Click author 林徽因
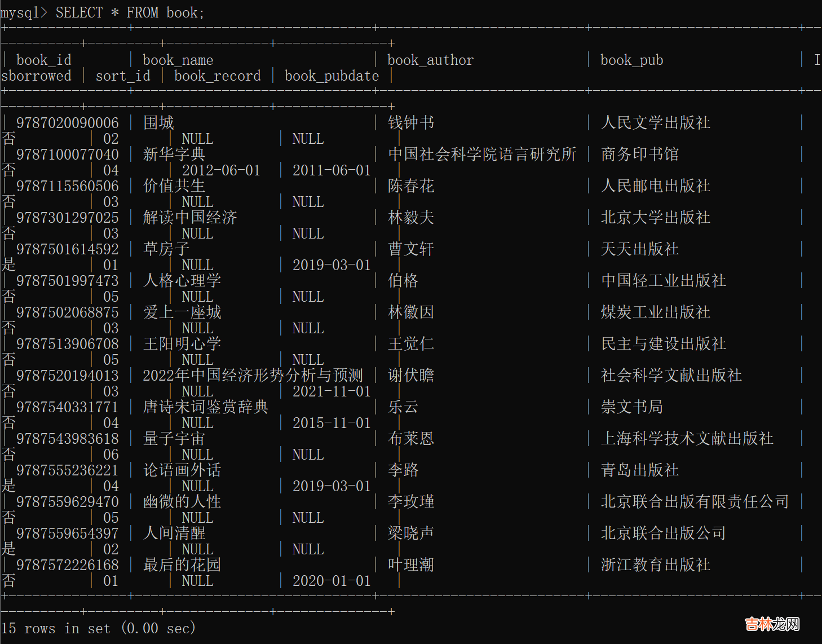This screenshot has width=822, height=644. pyautogui.click(x=411, y=312)
